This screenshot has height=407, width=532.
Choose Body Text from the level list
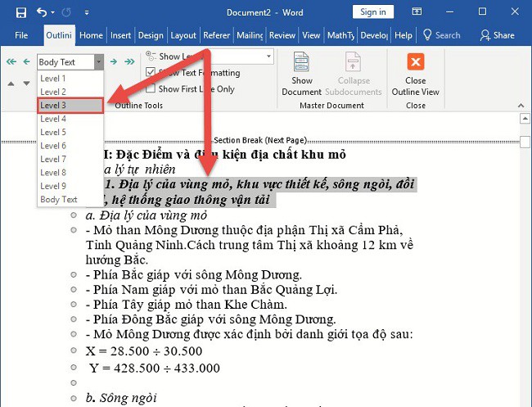tap(70, 199)
